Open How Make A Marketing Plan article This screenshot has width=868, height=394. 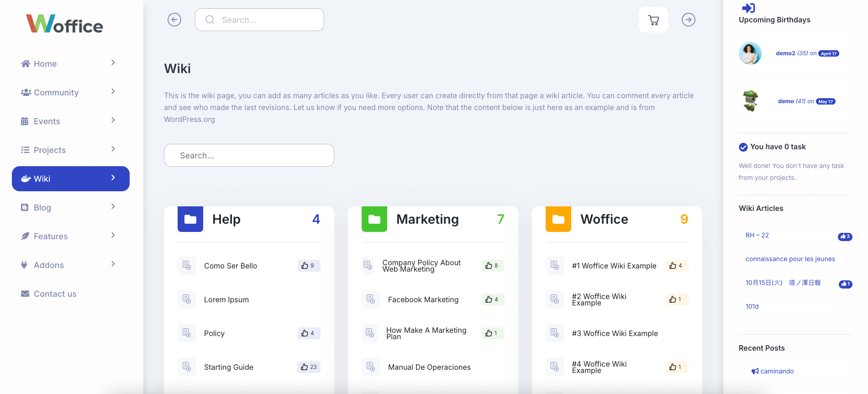pyautogui.click(x=426, y=333)
